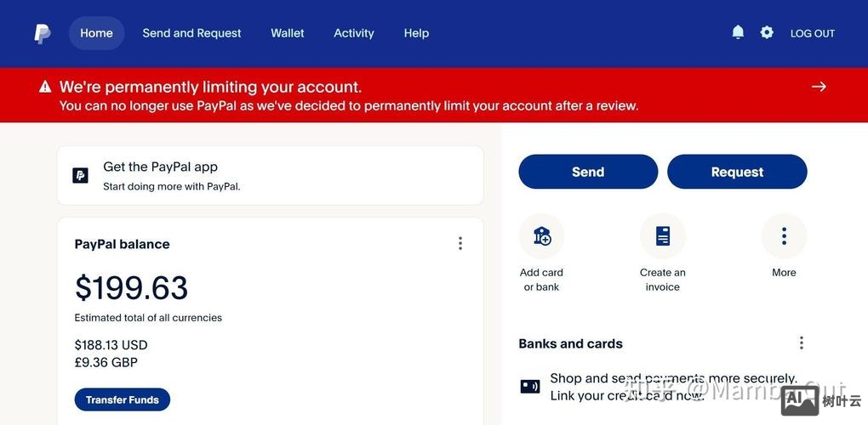The height and width of the screenshot is (425, 868).
Task: Open account settings gear icon
Action: (x=767, y=32)
